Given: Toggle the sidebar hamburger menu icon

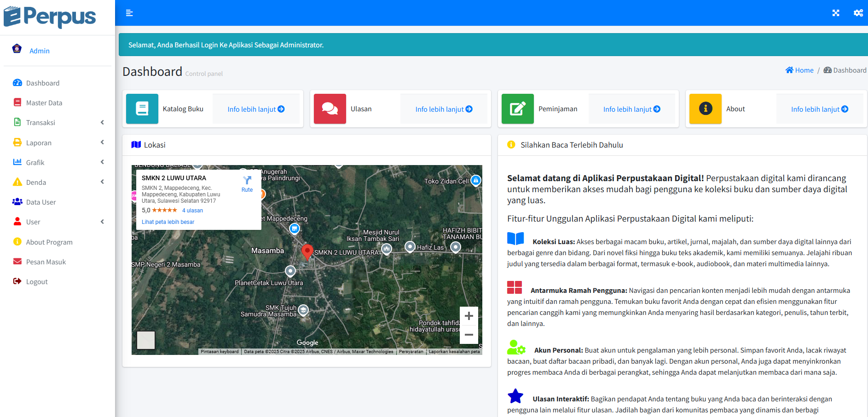Looking at the screenshot, I should point(129,13).
